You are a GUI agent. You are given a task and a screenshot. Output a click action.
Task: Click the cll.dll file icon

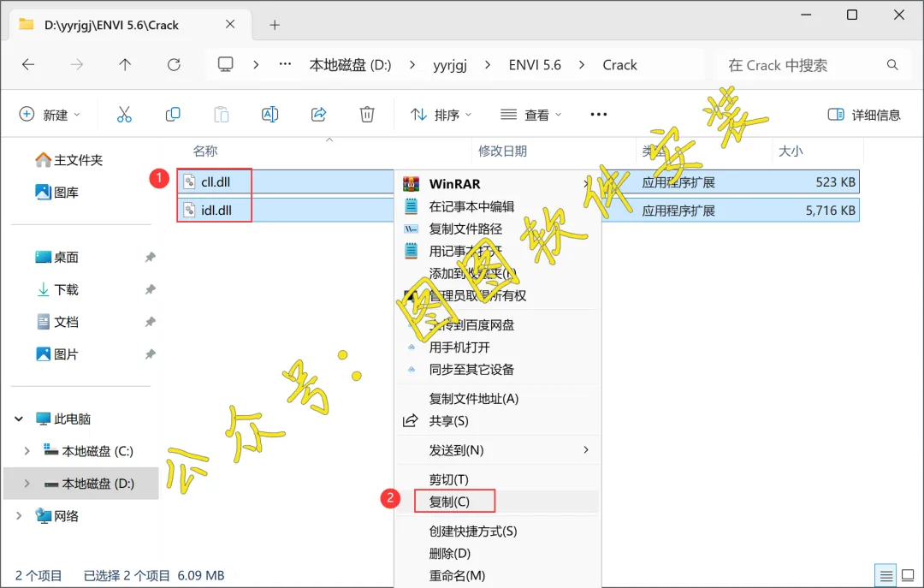pos(189,181)
